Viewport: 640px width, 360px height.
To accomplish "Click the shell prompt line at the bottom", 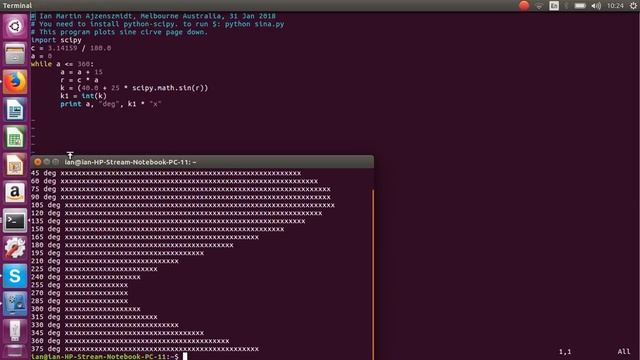I will coord(105,356).
